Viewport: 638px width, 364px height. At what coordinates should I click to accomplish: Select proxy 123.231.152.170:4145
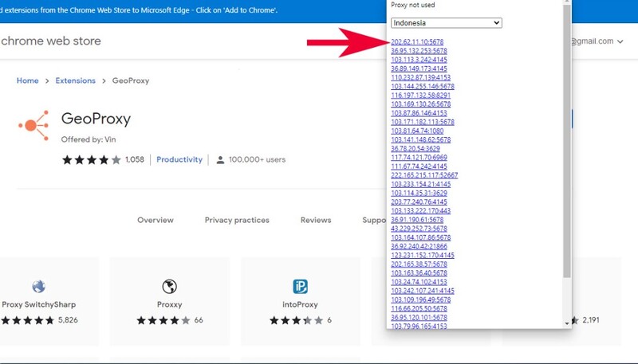click(423, 255)
